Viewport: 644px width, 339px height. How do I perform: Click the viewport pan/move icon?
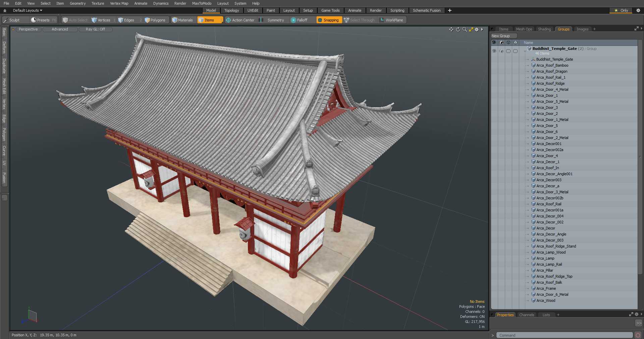coord(451,29)
